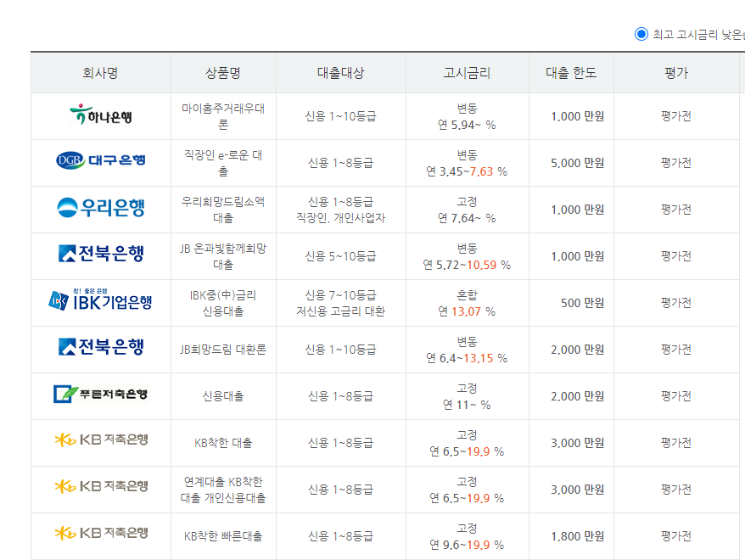Click 평가전 in the 하나은행 row
This screenshot has width=745, height=560.
[x=676, y=116]
